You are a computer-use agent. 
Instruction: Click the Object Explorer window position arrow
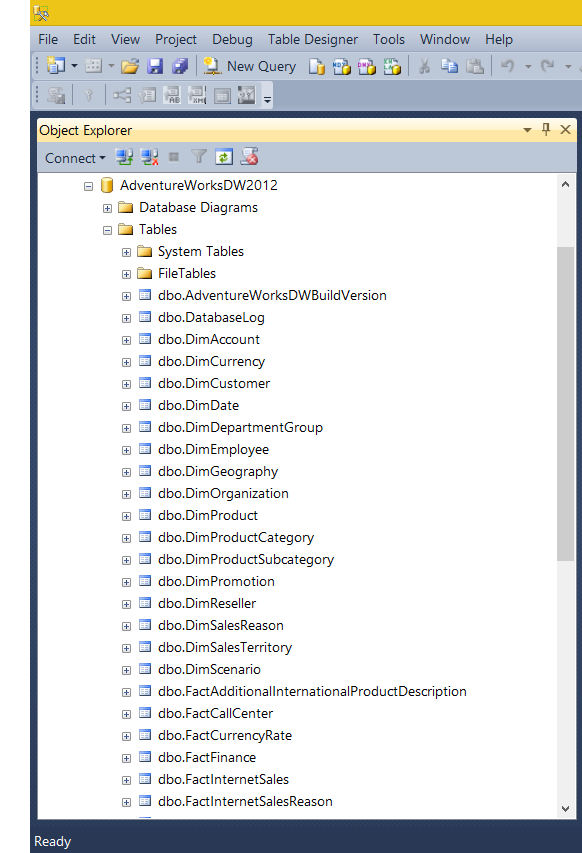click(527, 130)
